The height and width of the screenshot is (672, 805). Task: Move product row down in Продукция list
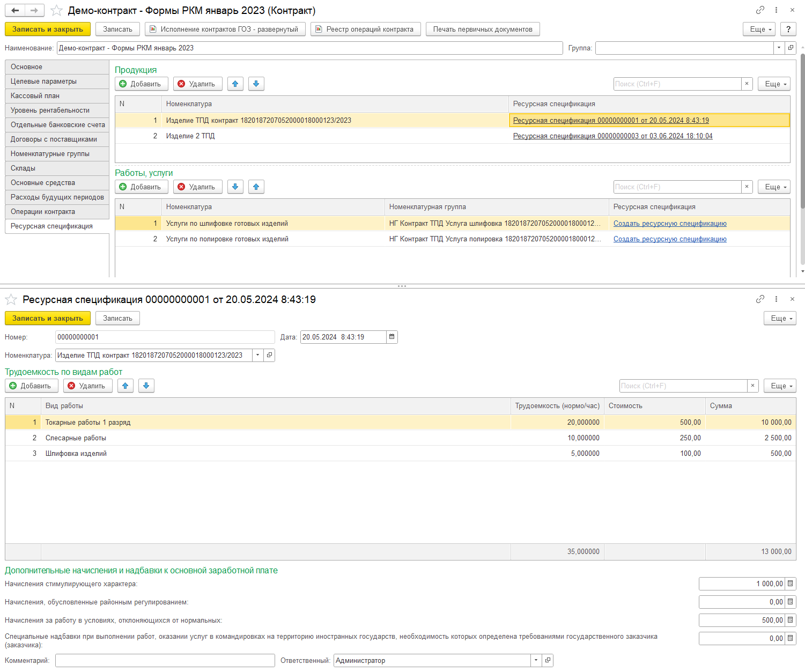click(x=256, y=84)
